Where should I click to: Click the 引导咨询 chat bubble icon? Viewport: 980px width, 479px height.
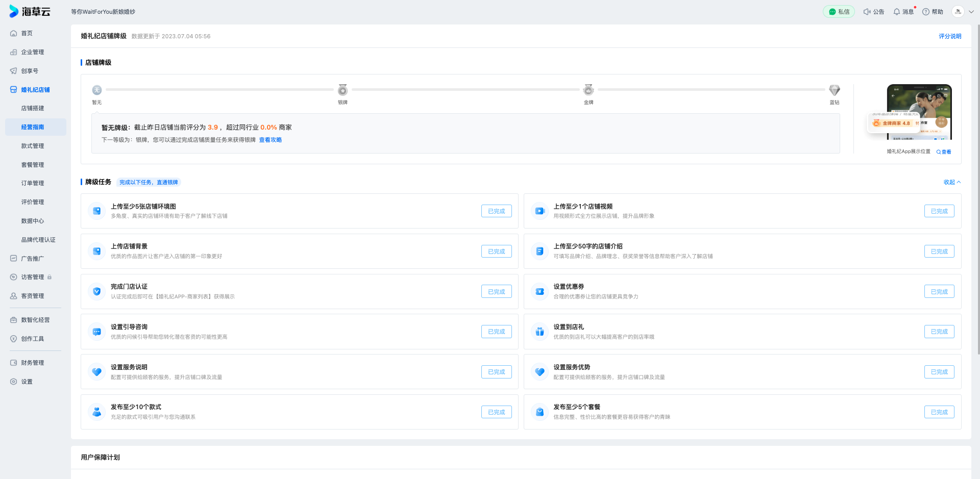[x=97, y=332]
